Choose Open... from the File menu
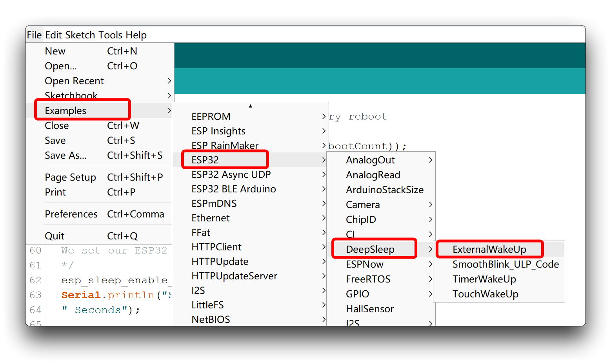This screenshot has height=364, width=611. coord(100,66)
